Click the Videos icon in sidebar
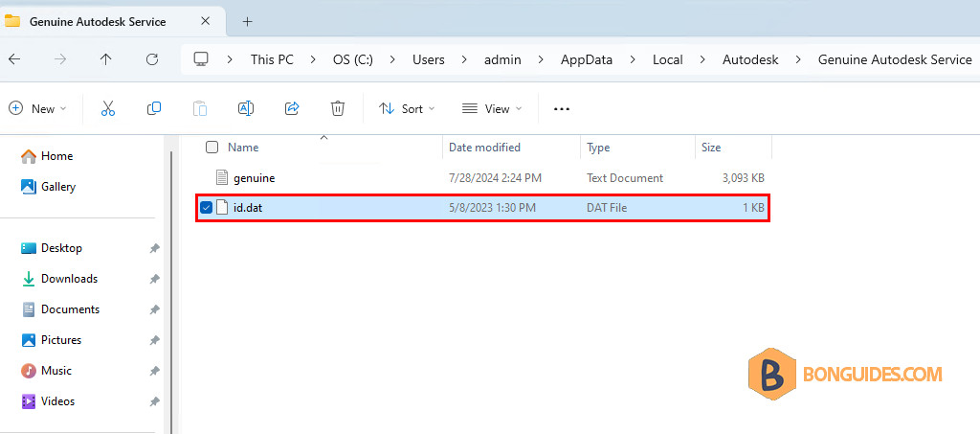The image size is (980, 434). pos(29,401)
